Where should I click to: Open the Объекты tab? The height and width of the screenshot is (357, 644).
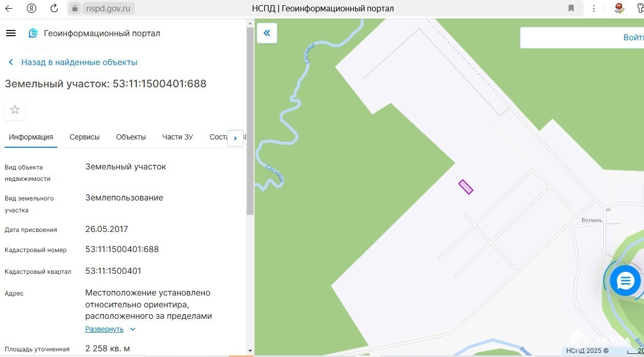(131, 137)
